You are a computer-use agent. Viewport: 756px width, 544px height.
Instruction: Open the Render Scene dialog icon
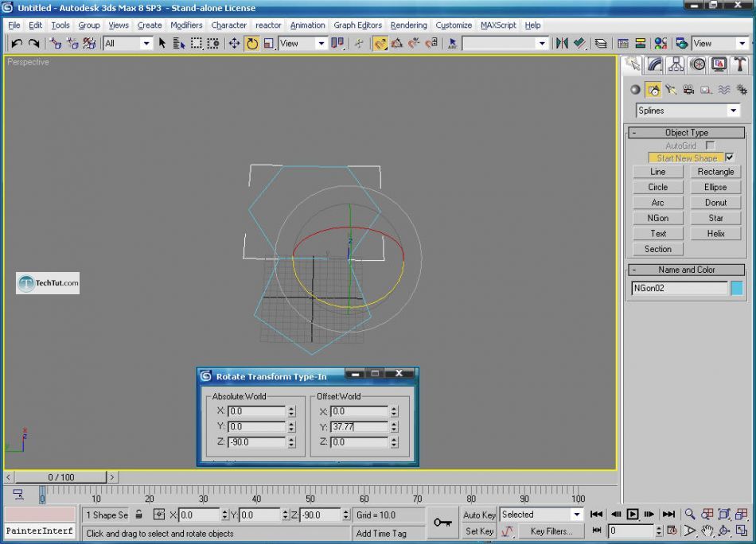click(x=681, y=44)
